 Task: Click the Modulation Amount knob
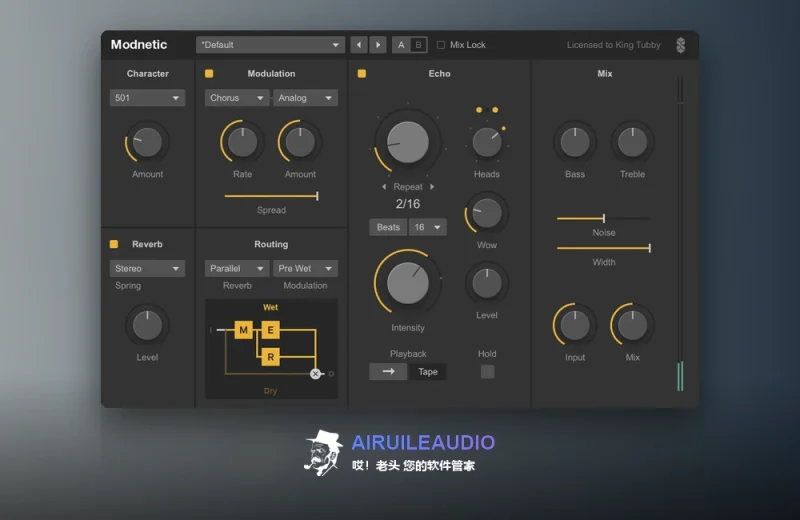click(300, 142)
